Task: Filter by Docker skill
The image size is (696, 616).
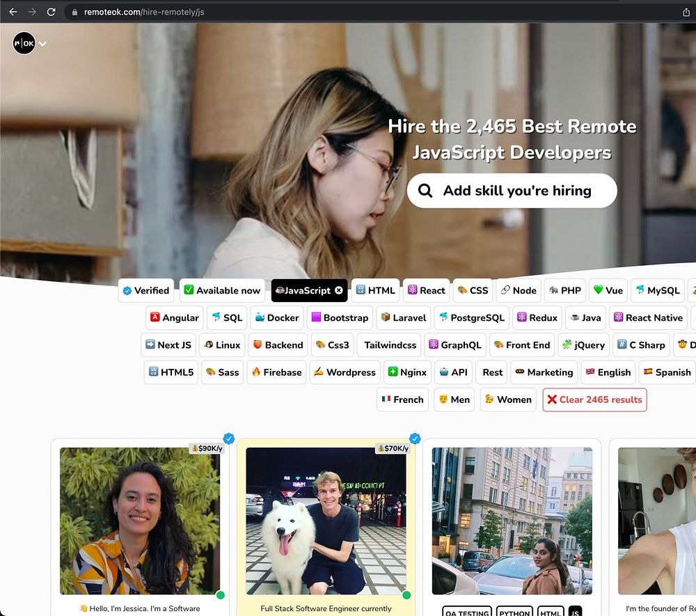Action: click(277, 318)
